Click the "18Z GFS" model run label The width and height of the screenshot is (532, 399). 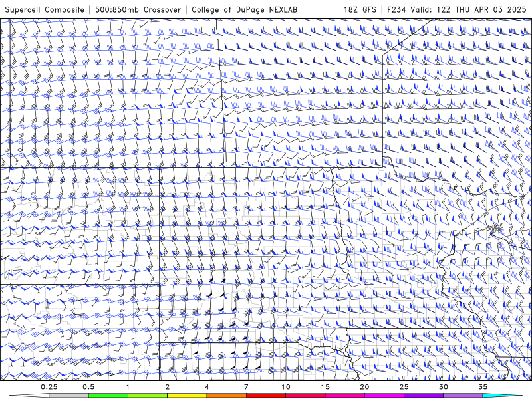point(360,9)
